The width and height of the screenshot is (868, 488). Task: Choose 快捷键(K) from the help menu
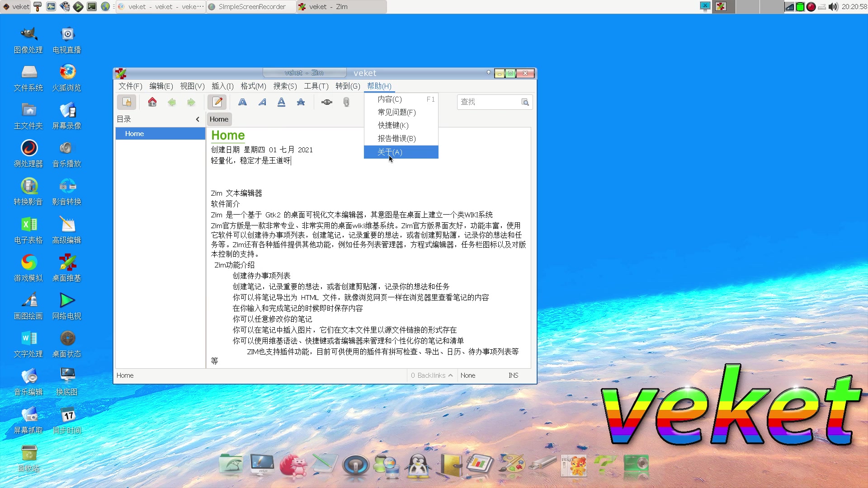pos(401,126)
